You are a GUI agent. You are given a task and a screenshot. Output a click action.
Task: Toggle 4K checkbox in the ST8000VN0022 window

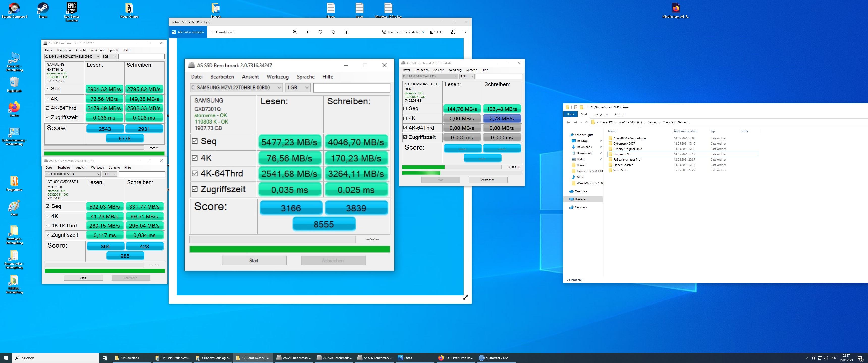point(405,118)
